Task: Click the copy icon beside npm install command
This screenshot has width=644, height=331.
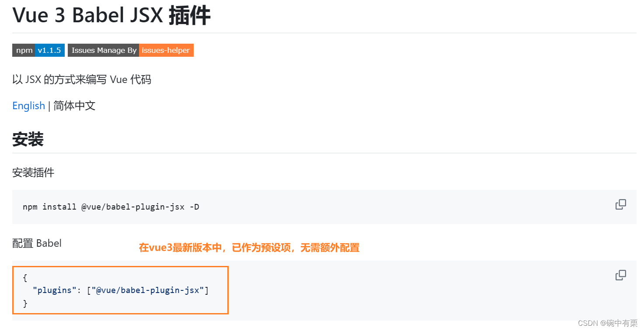Action: point(620,204)
